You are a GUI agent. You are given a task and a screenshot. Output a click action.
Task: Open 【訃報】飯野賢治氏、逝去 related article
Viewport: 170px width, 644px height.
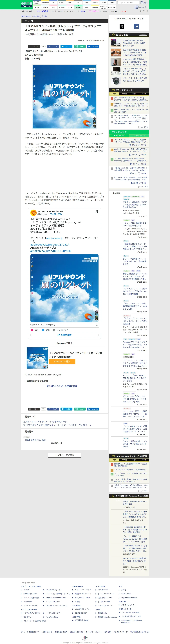(35, 440)
